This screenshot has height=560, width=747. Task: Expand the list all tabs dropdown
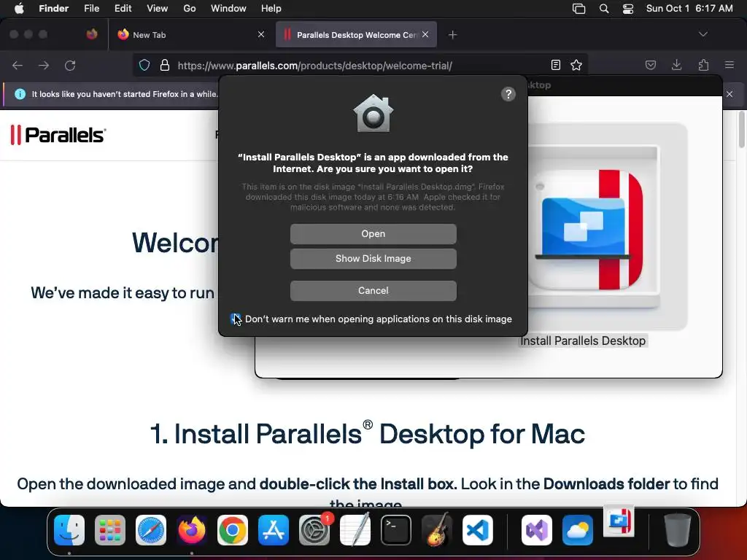pyautogui.click(x=703, y=34)
